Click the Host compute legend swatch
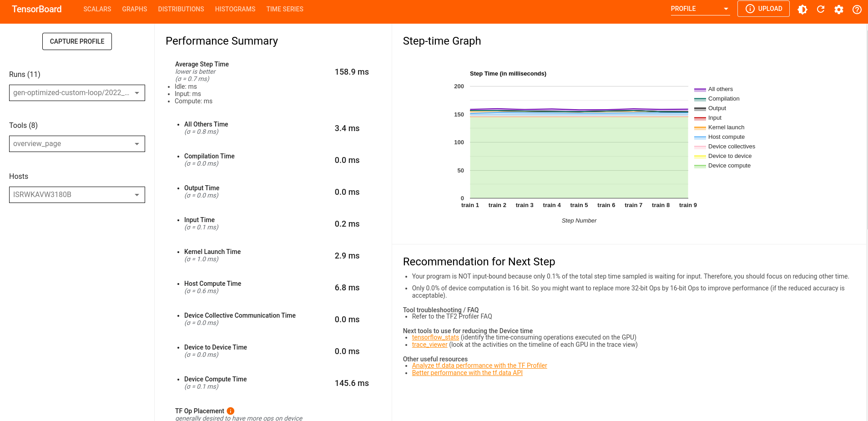868x421 pixels. (x=700, y=137)
